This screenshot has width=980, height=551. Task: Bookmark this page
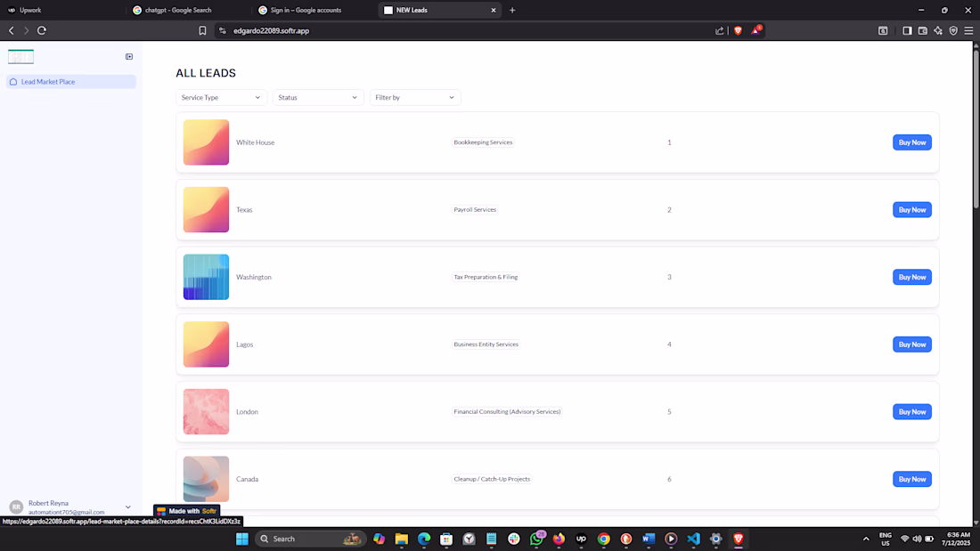(x=202, y=30)
